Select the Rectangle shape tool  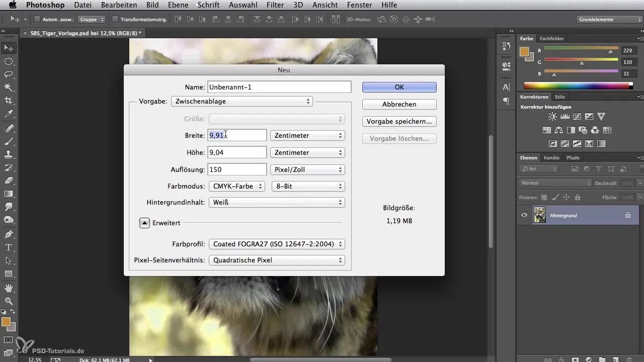click(9, 274)
